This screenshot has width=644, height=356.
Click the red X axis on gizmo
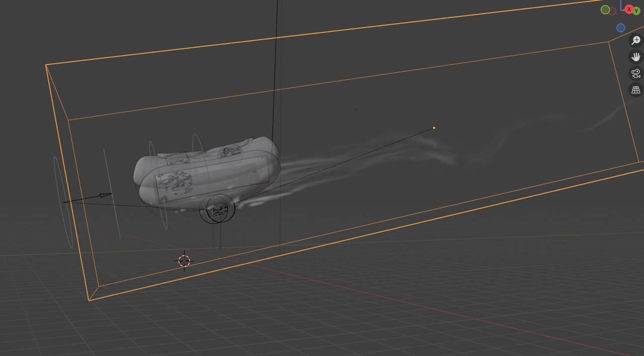629,10
